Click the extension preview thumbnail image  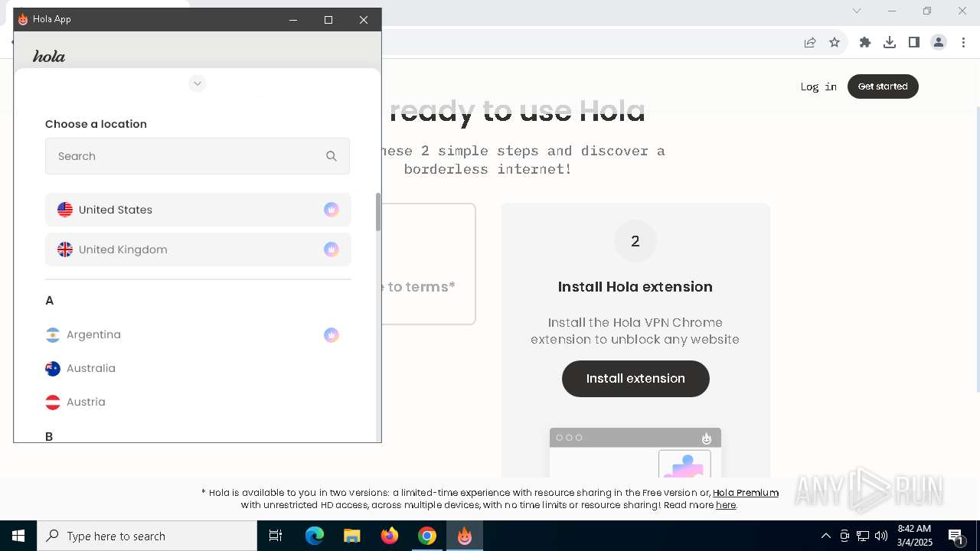[635, 452]
